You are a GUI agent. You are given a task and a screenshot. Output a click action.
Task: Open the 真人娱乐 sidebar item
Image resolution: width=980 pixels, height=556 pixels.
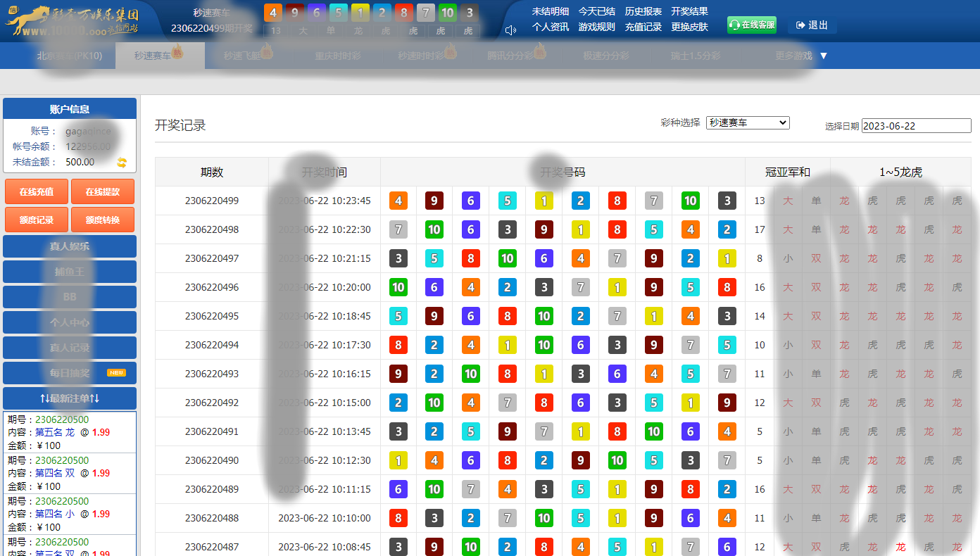pos(70,246)
